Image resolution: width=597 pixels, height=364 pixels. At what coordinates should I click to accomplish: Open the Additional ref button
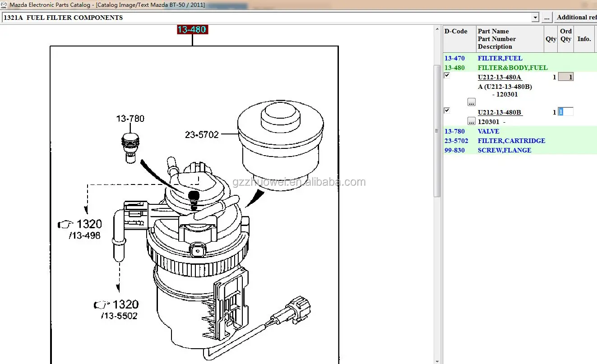[575, 18]
